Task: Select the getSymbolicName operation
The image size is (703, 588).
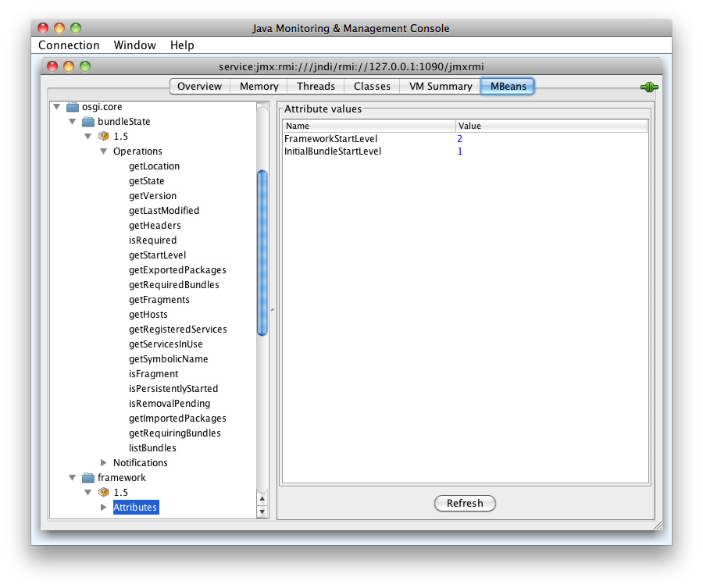Action: coord(169,359)
